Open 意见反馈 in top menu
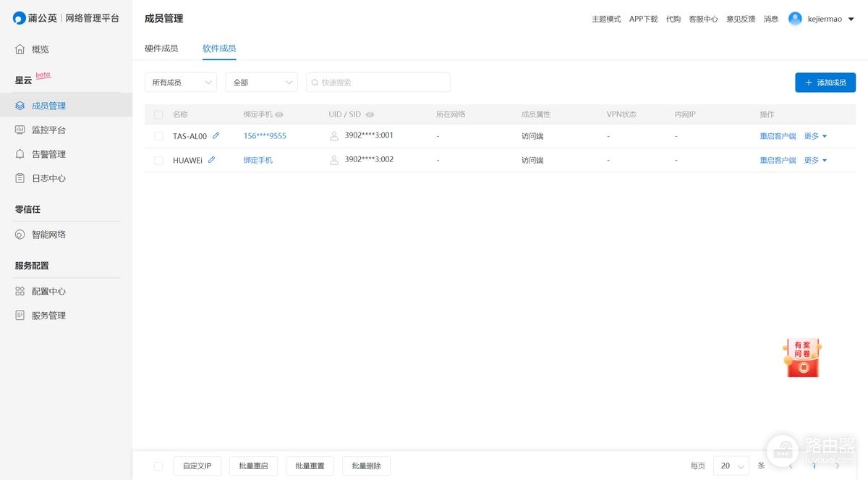 click(x=741, y=20)
